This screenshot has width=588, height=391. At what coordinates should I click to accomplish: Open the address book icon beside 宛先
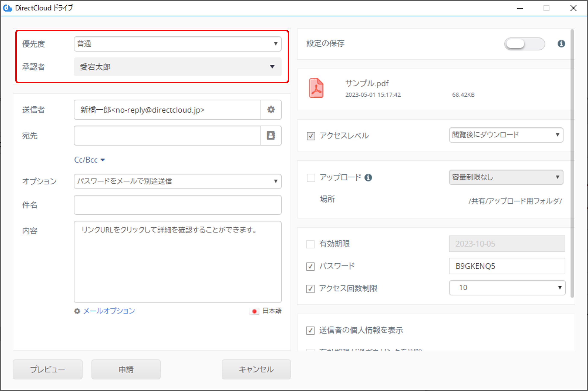(x=271, y=135)
